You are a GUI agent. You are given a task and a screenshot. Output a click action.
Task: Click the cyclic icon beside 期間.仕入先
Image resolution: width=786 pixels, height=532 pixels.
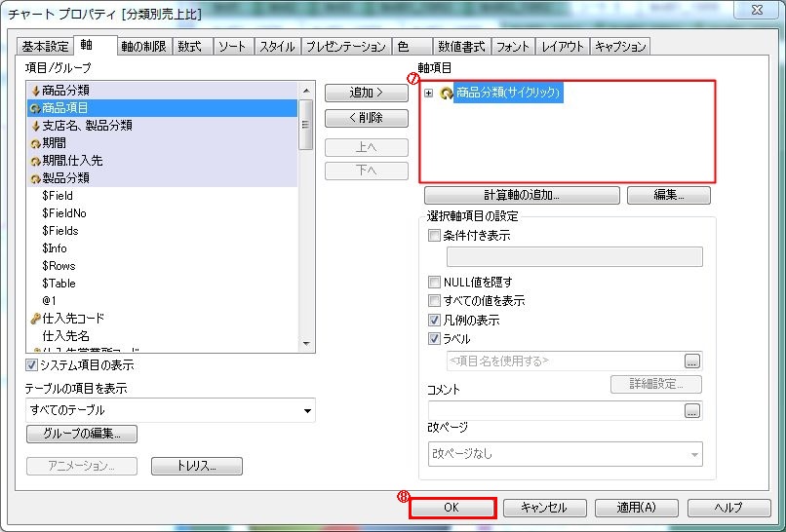(35, 162)
